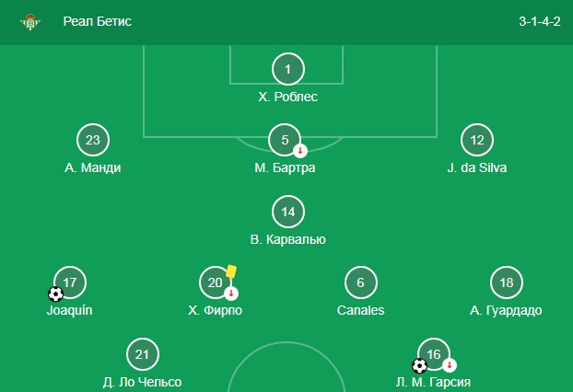Image resolution: width=573 pixels, height=392 pixels.
Task: Open the Реал Бетис team link
Action: 98,21
